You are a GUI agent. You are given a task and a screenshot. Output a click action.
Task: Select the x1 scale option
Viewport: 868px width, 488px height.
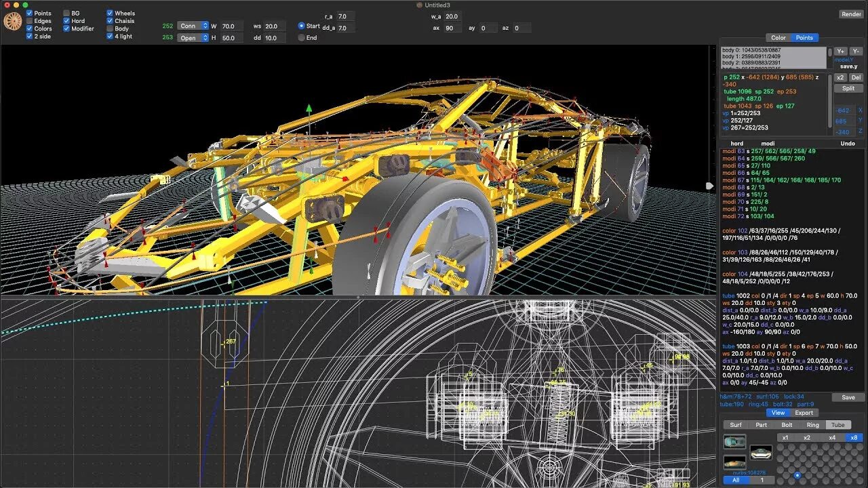coord(785,438)
